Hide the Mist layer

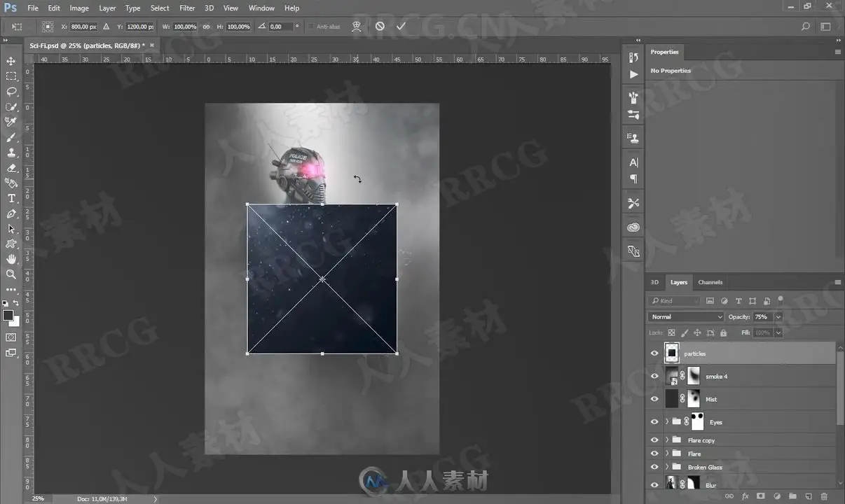point(654,399)
